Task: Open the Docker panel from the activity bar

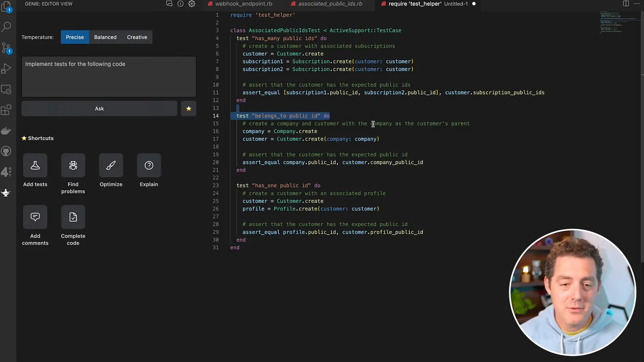Action: point(6,131)
